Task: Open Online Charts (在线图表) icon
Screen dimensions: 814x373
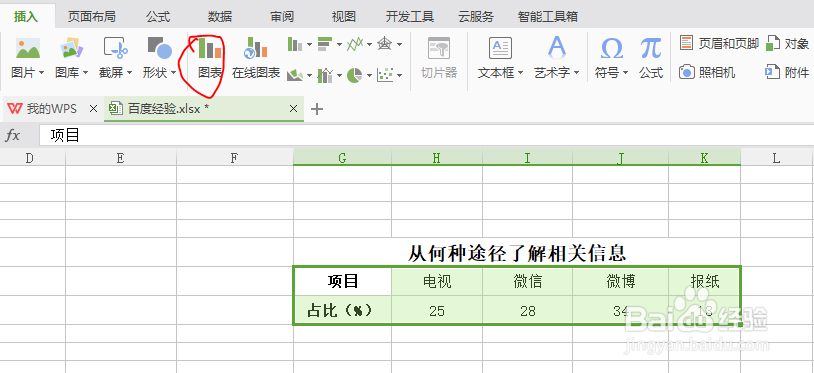Action: 255,48
